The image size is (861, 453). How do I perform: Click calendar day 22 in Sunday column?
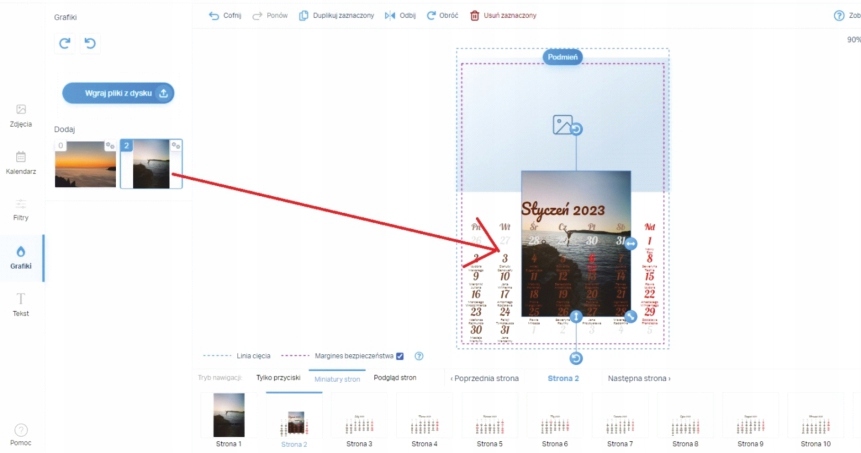[649, 294]
